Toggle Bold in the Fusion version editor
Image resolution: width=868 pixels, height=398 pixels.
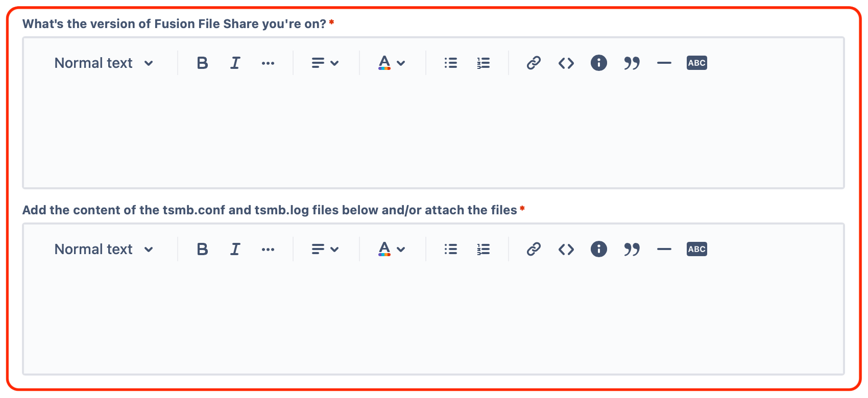coord(202,63)
